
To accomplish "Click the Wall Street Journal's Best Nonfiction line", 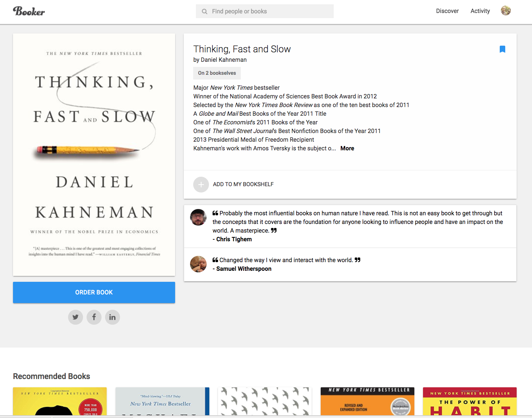I will [x=287, y=131].
